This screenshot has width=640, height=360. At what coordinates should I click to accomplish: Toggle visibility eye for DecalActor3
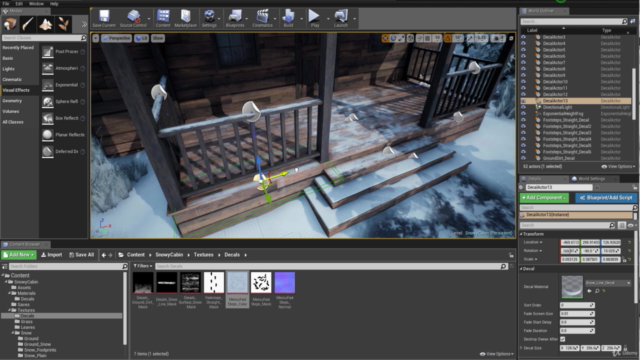click(523, 37)
